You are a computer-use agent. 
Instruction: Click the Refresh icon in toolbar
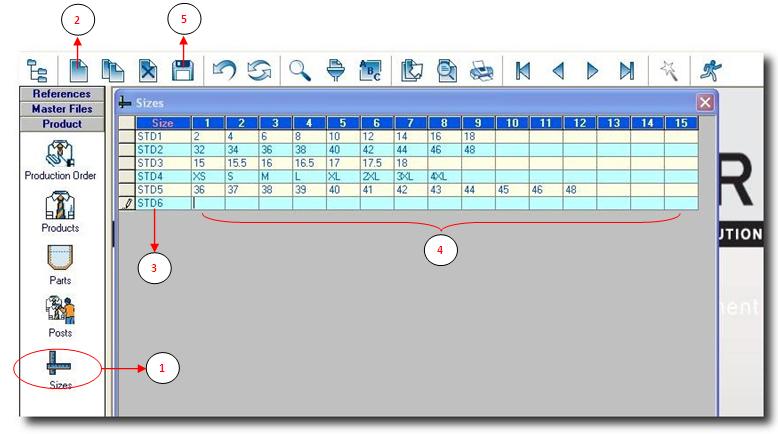(259, 71)
